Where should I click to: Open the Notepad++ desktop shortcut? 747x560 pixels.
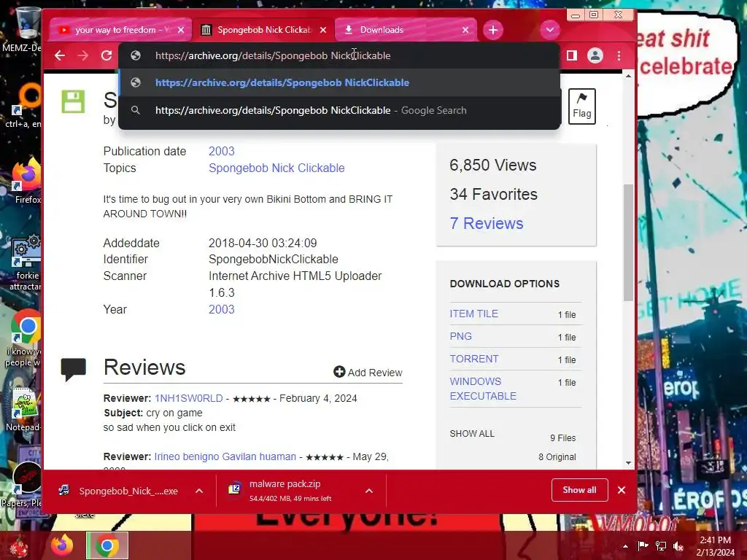[x=24, y=410]
